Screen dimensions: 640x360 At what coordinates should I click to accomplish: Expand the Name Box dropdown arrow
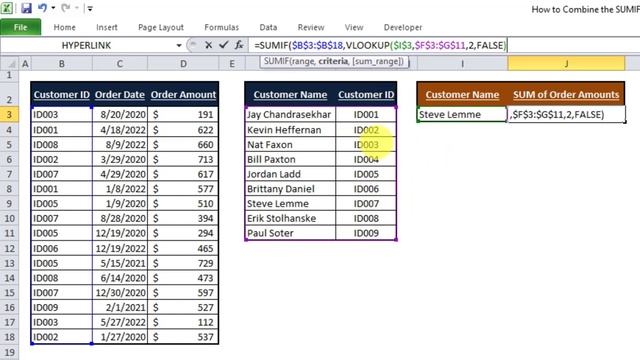pos(179,45)
